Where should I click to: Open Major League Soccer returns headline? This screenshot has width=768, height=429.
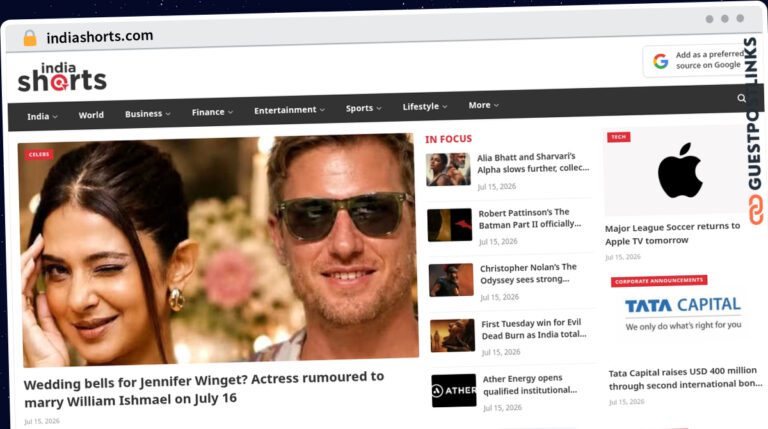click(672, 234)
